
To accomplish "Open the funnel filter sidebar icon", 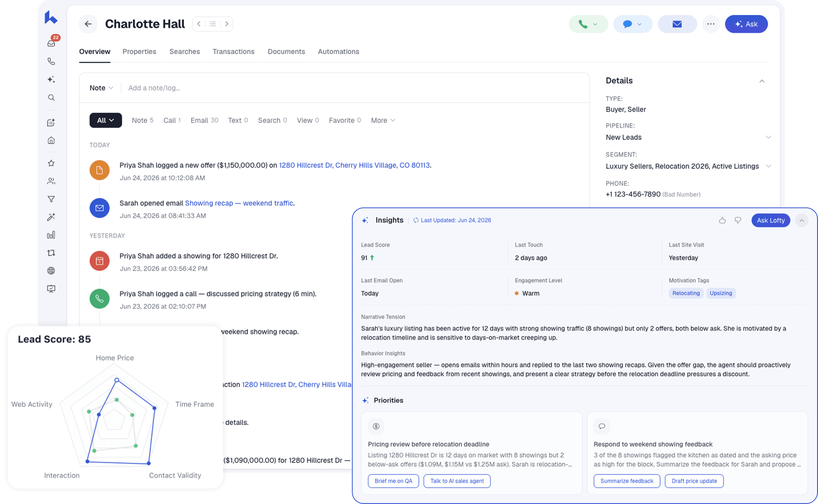I will click(x=51, y=199).
